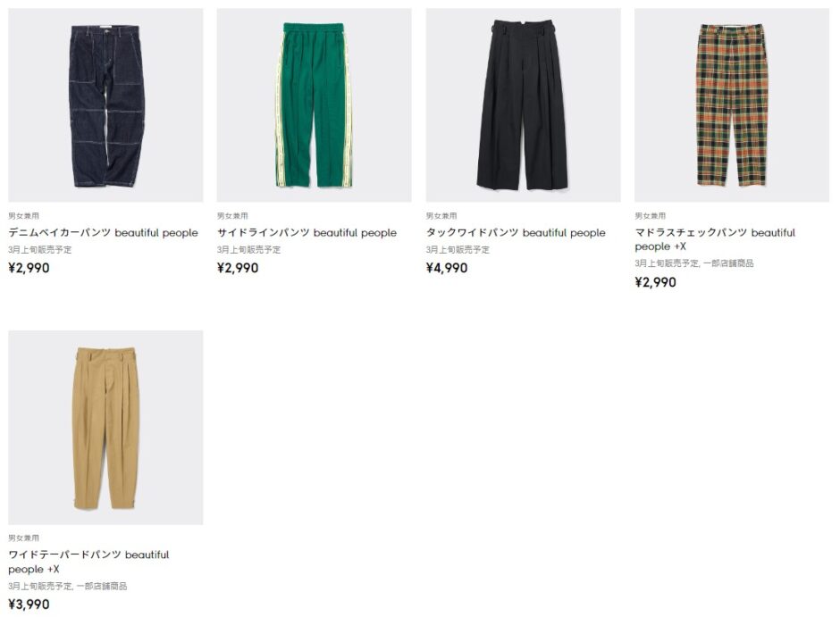
Task: Click the ¥2,990 price under デニムベイカーパンツ
Action: 29,268
